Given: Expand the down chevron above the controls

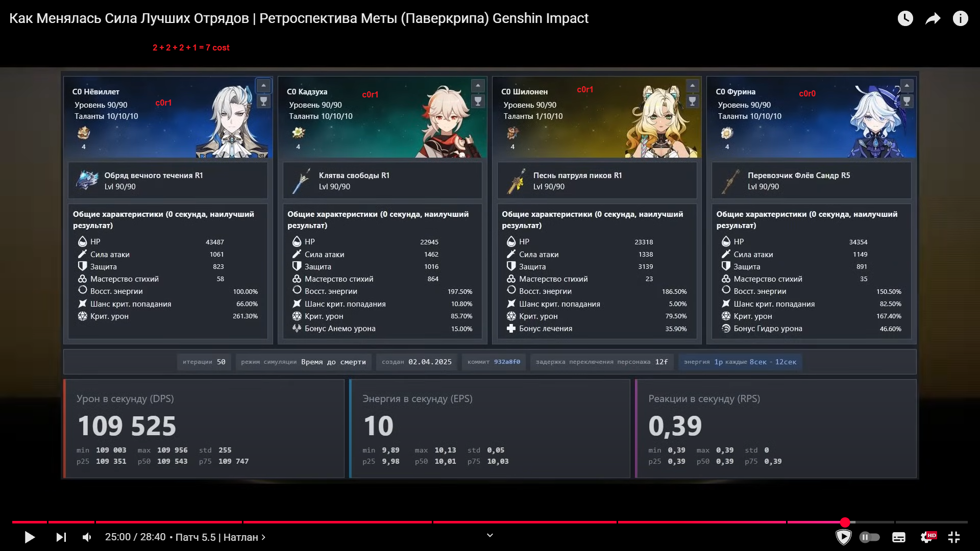Looking at the screenshot, I should tap(490, 535).
